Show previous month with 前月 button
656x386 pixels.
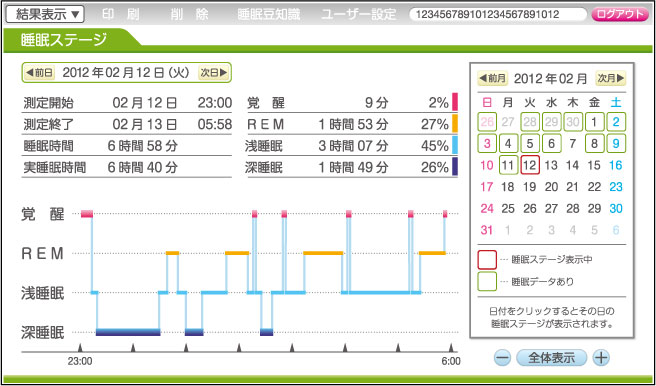493,78
